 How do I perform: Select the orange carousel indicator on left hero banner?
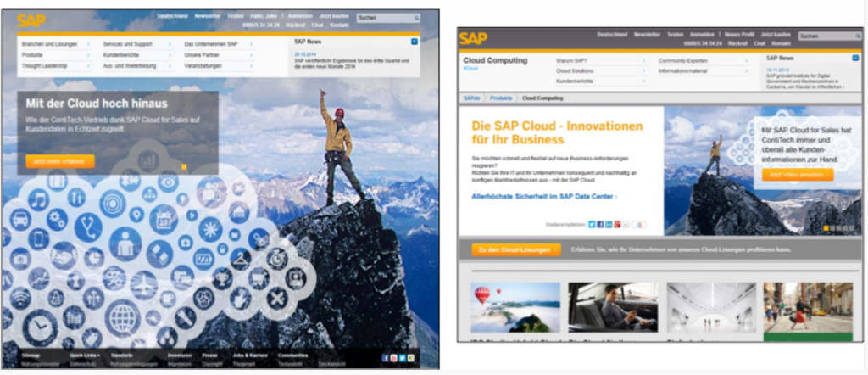coord(184,167)
